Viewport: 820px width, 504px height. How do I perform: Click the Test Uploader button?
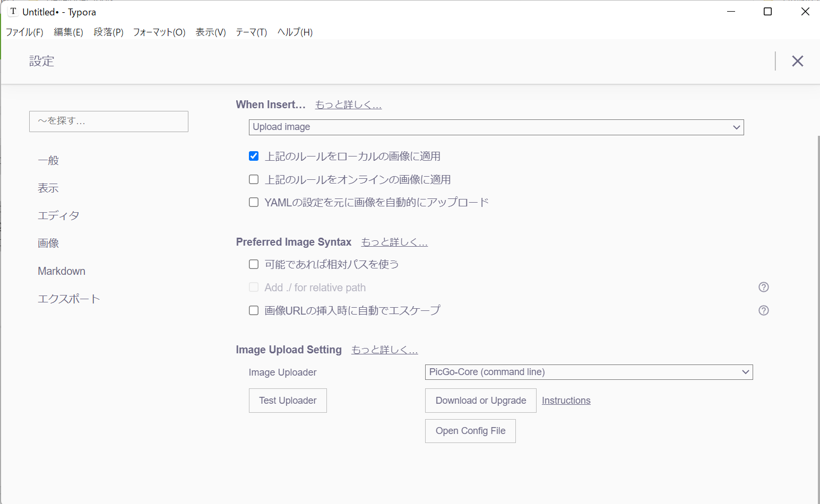coord(288,401)
